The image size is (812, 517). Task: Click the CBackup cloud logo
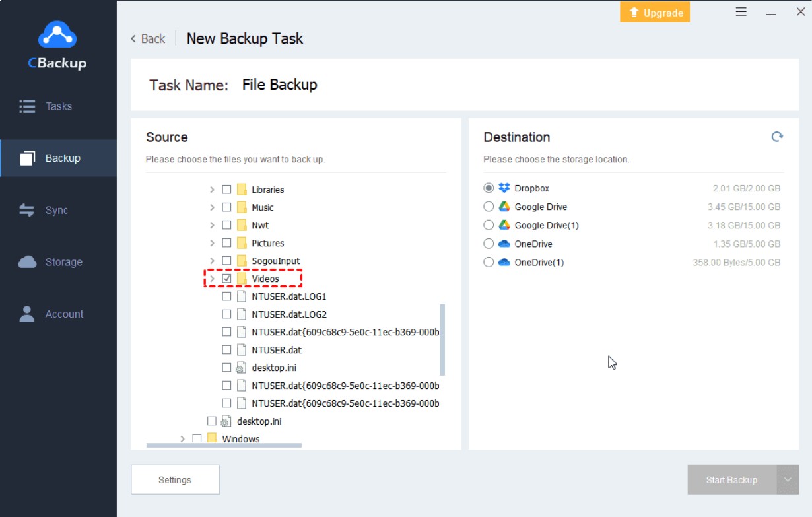point(57,35)
